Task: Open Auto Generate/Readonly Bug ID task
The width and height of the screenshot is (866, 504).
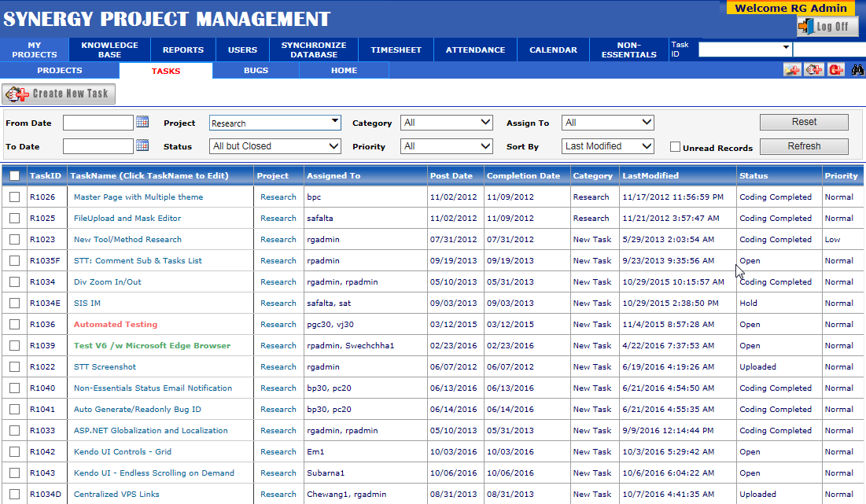Action: click(x=138, y=410)
